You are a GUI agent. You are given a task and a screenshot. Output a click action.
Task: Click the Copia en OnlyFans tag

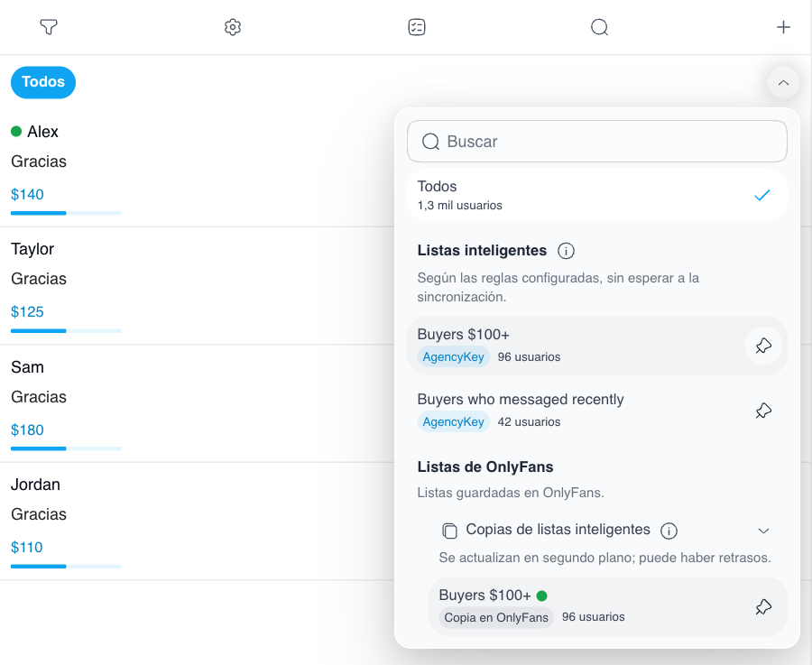(496, 617)
